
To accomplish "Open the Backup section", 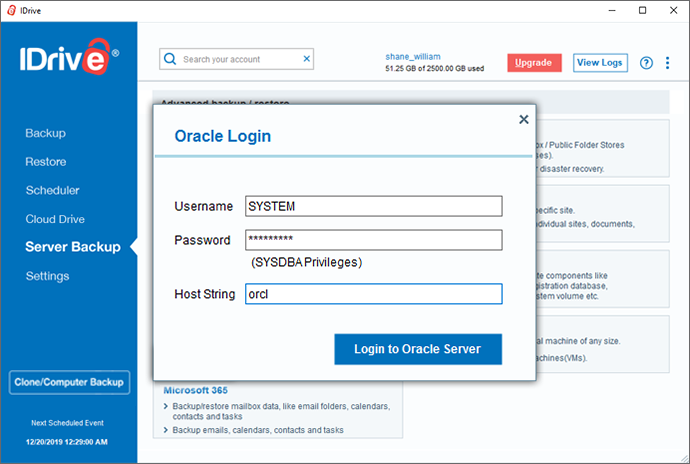I will coord(45,133).
